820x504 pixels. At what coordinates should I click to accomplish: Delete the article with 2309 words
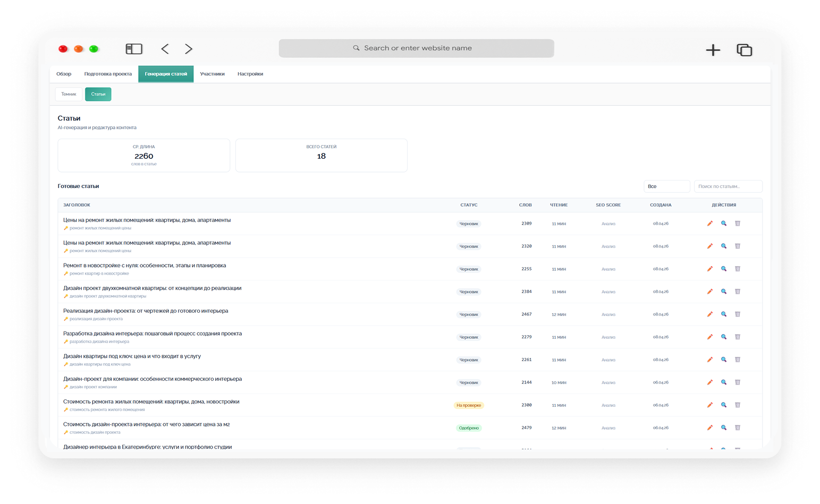[738, 224]
